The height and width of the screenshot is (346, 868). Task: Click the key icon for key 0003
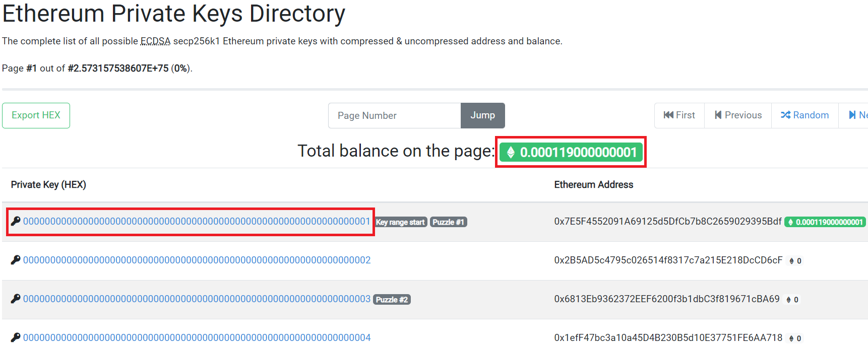pyautogui.click(x=16, y=299)
